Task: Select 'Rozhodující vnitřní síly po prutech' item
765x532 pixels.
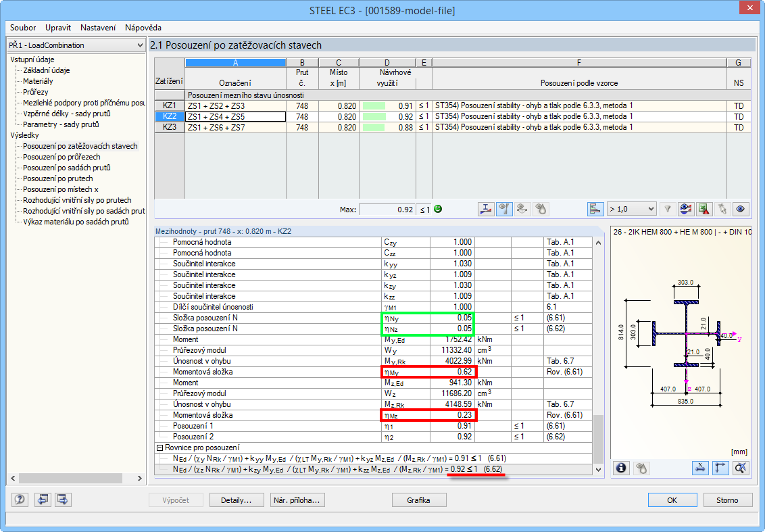Action: click(x=77, y=200)
